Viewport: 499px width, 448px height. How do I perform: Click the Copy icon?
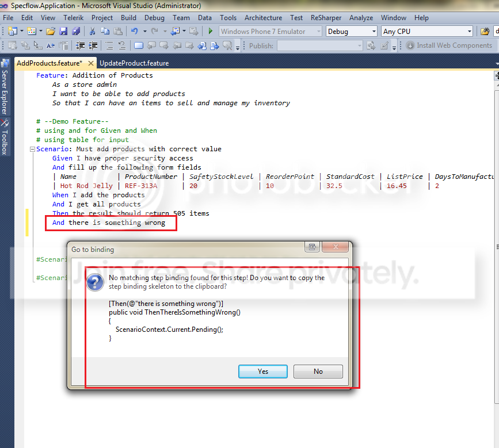pyautogui.click(x=105, y=31)
